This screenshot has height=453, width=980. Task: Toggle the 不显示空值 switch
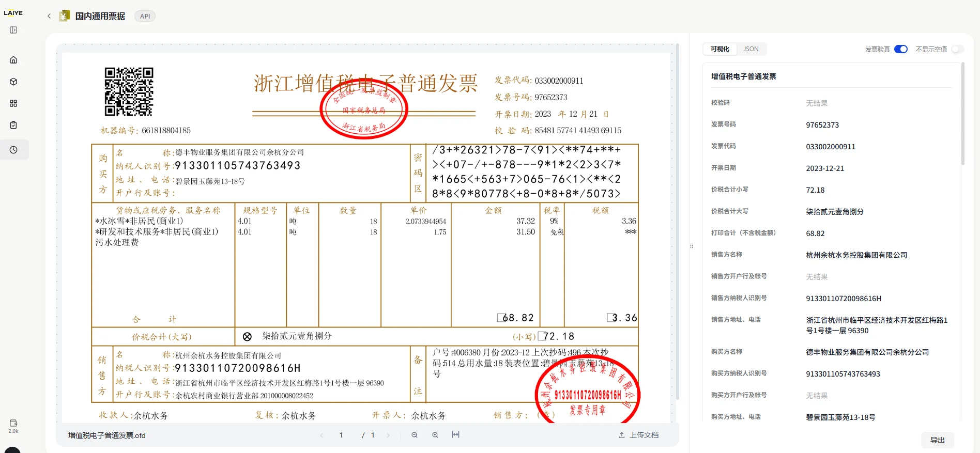click(x=958, y=49)
